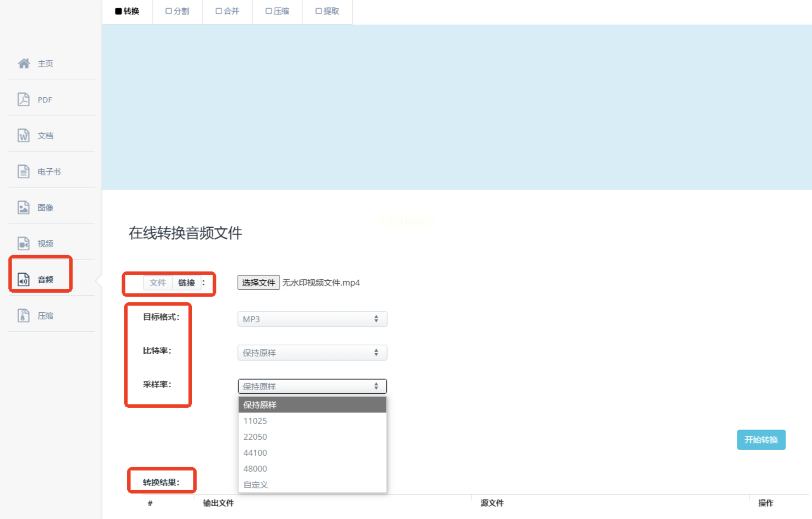Expand the MP3 target format dropdown
812x519 pixels.
coord(312,319)
